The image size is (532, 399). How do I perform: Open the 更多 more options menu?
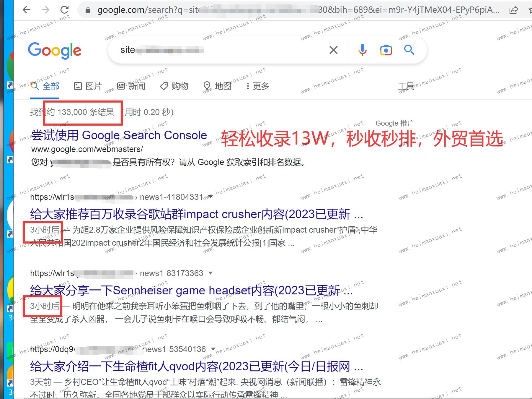(258, 86)
